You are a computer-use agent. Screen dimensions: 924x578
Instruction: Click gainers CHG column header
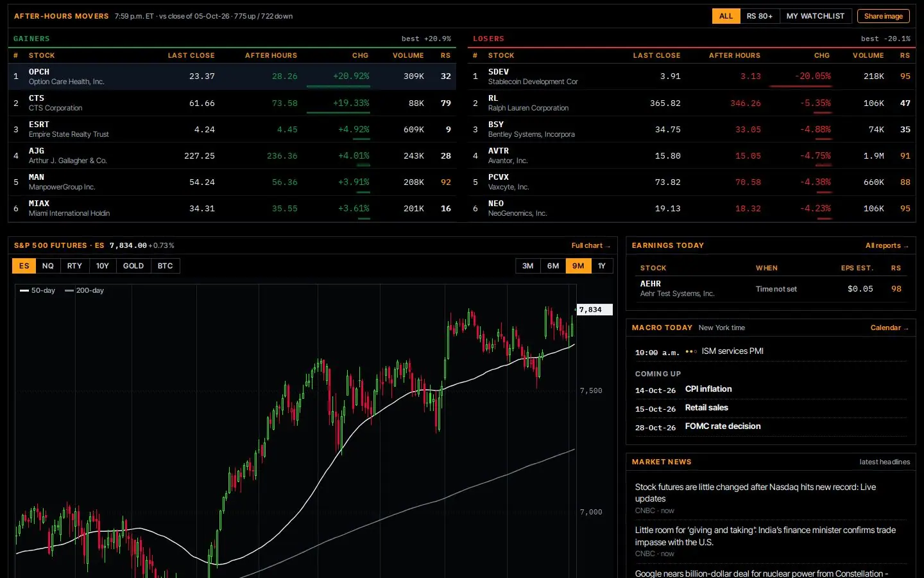click(360, 55)
